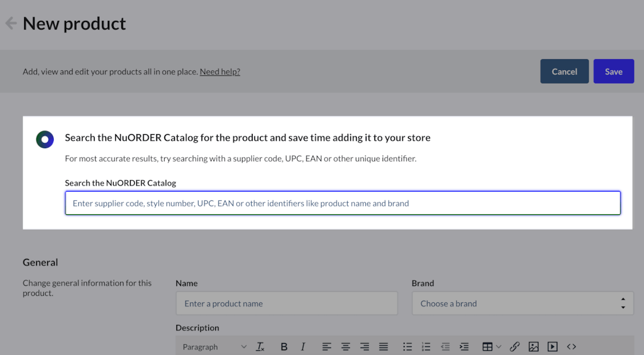Toggle bold formatting in Description editor

pyautogui.click(x=284, y=347)
